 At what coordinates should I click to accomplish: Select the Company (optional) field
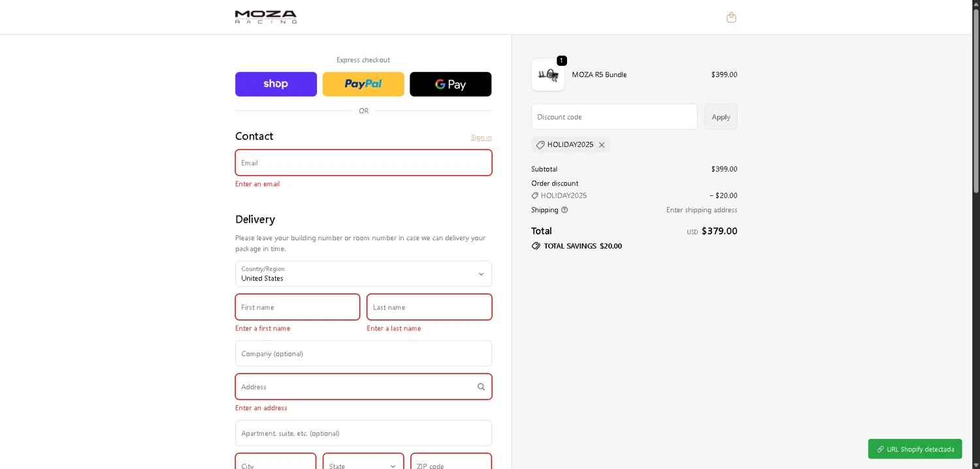coord(363,353)
